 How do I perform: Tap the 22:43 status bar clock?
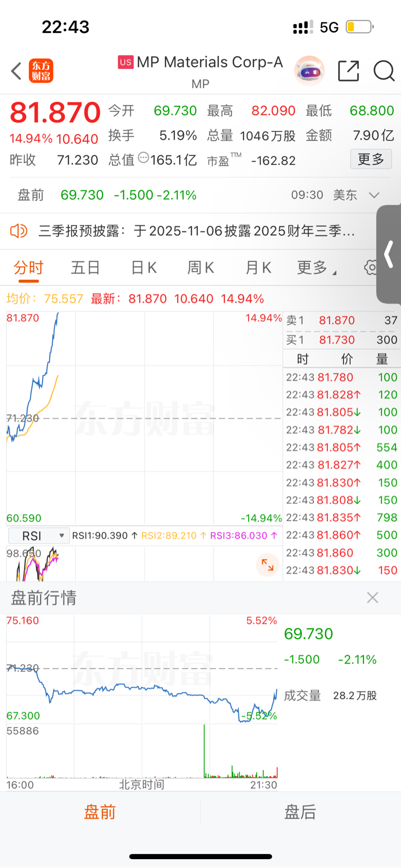coord(66,27)
